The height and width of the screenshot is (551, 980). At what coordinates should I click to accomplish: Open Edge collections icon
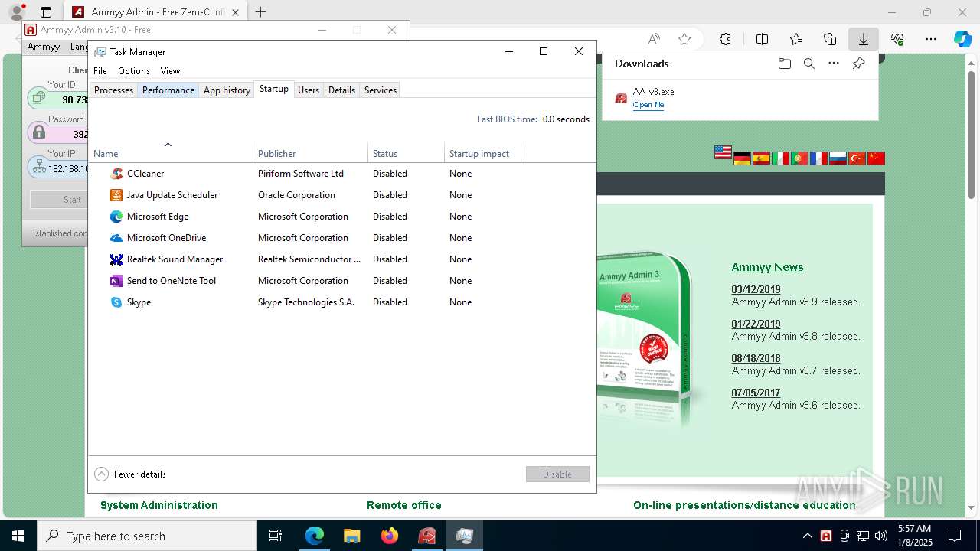830,39
